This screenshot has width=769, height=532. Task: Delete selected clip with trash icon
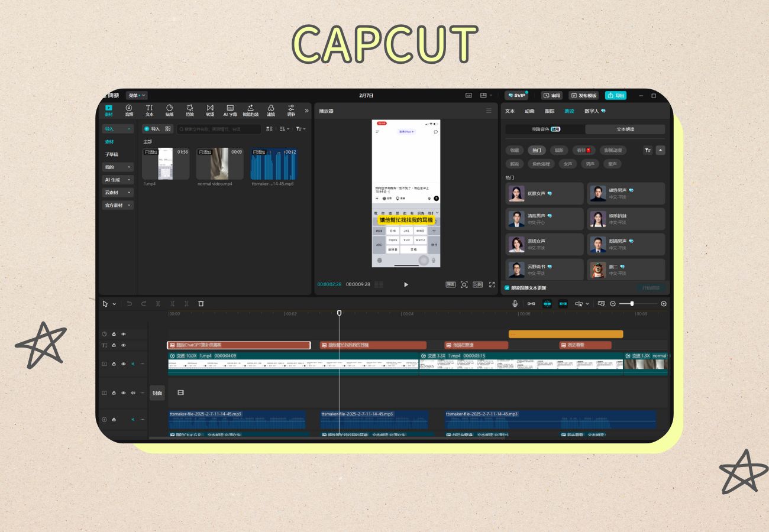coord(201,303)
